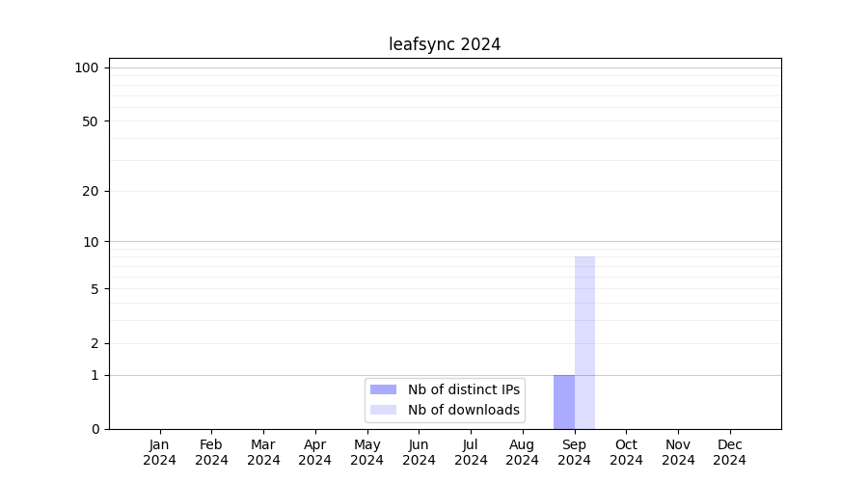
Task: Click the 20 tick on the y-axis
Action: 91,191
